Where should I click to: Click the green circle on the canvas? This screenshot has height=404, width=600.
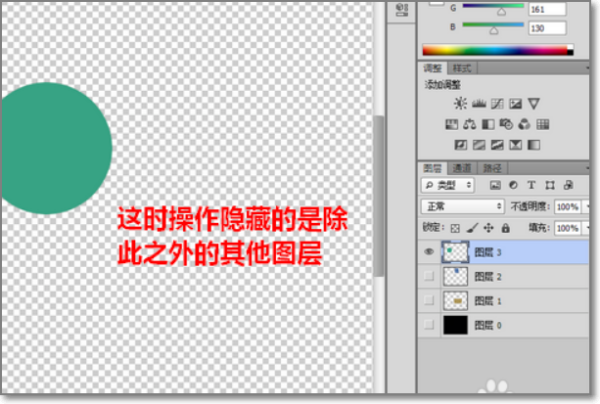[55, 148]
